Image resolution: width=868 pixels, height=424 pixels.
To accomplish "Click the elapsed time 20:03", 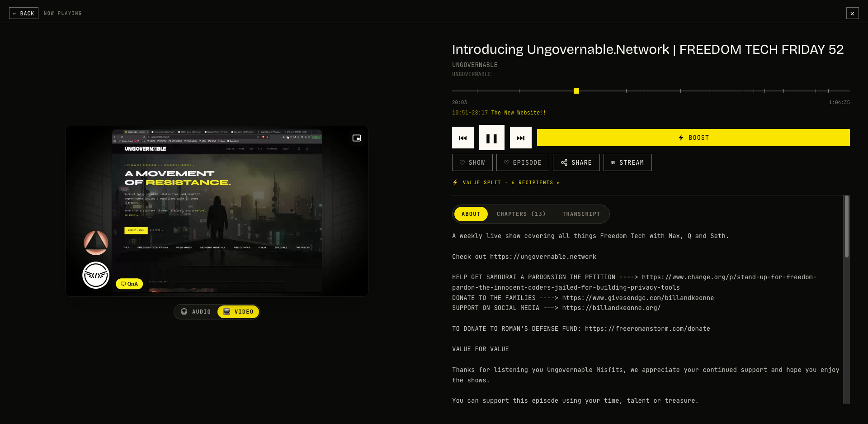I will pos(459,102).
